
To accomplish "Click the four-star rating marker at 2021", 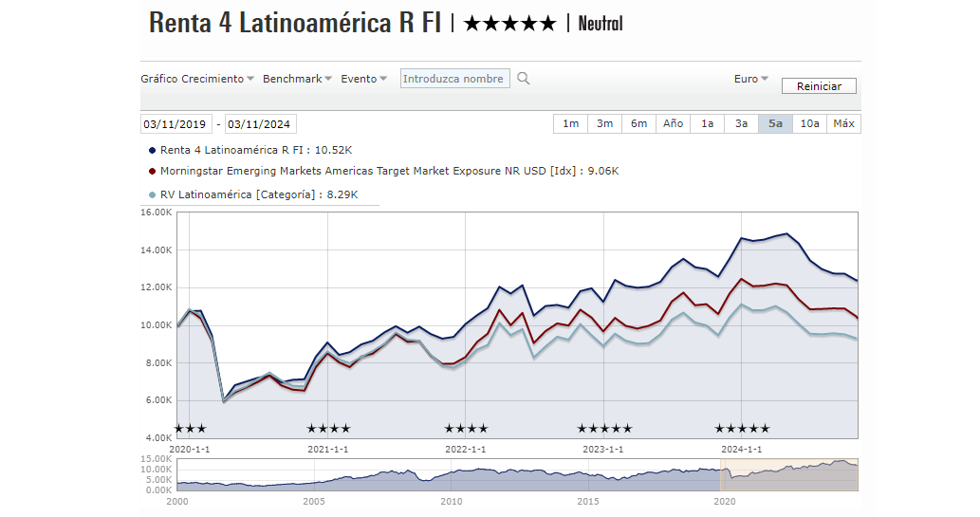I will pyautogui.click(x=328, y=429).
